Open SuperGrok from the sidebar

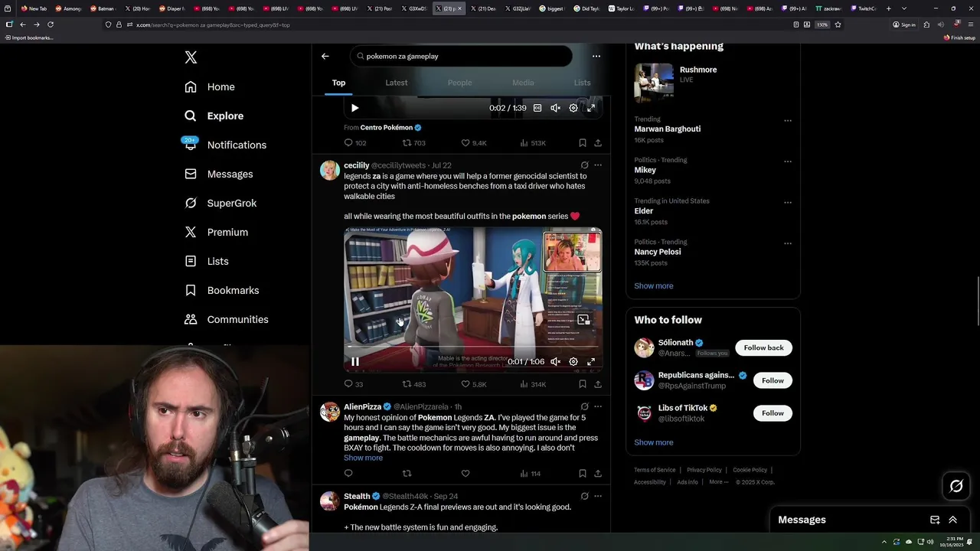[x=220, y=203]
